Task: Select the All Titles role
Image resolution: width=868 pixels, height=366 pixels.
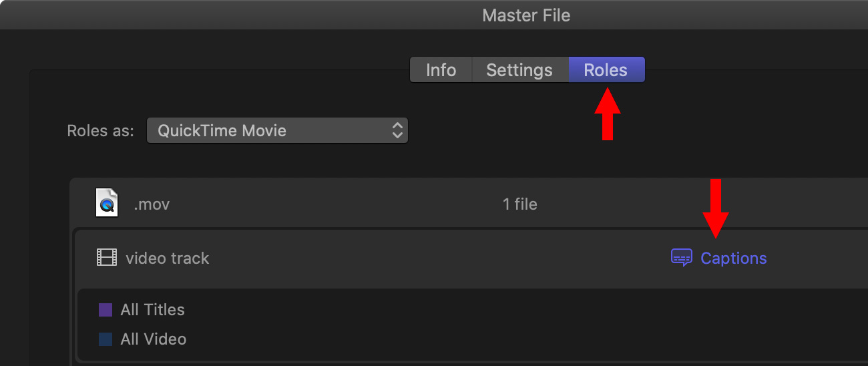Action: [152, 310]
